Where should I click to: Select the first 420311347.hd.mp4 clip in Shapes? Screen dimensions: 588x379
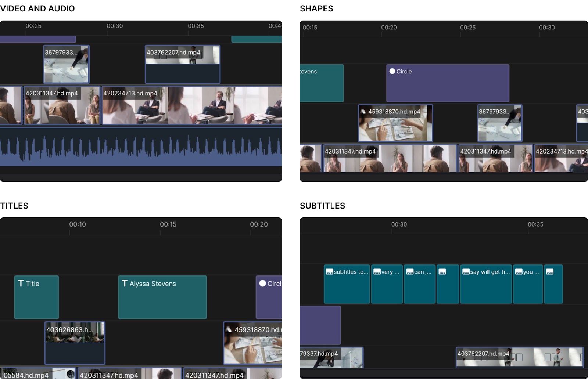pos(390,158)
